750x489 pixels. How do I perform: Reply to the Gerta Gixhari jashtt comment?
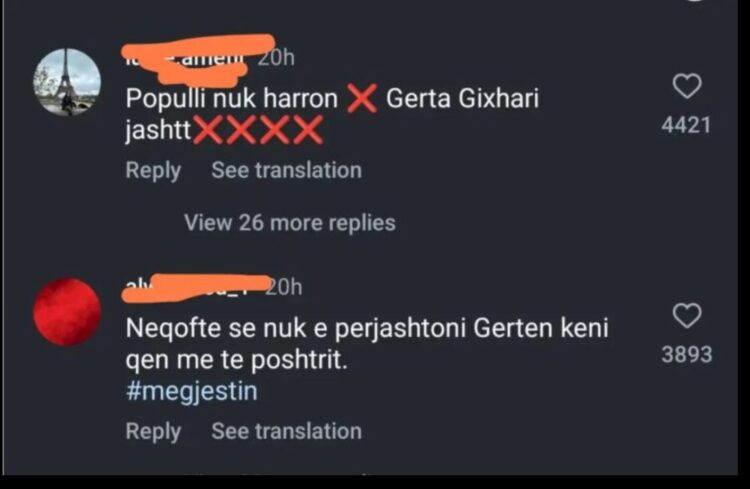(153, 171)
